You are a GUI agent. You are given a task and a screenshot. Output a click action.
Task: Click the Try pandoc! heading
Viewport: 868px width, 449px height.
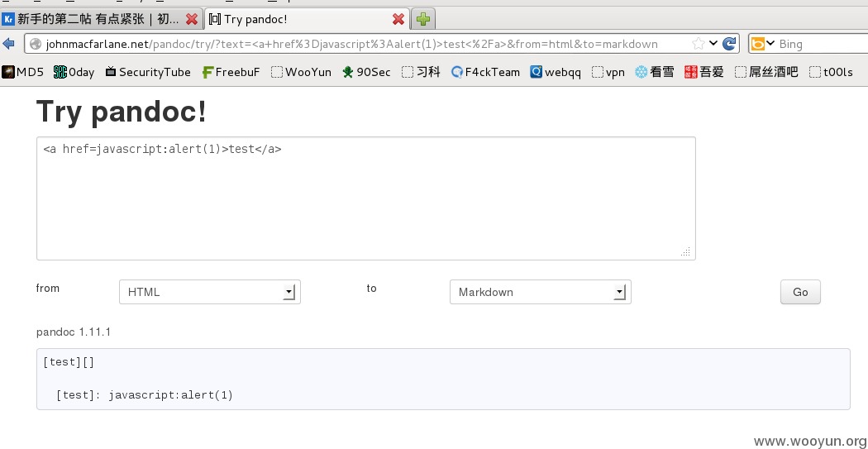pyautogui.click(x=122, y=112)
